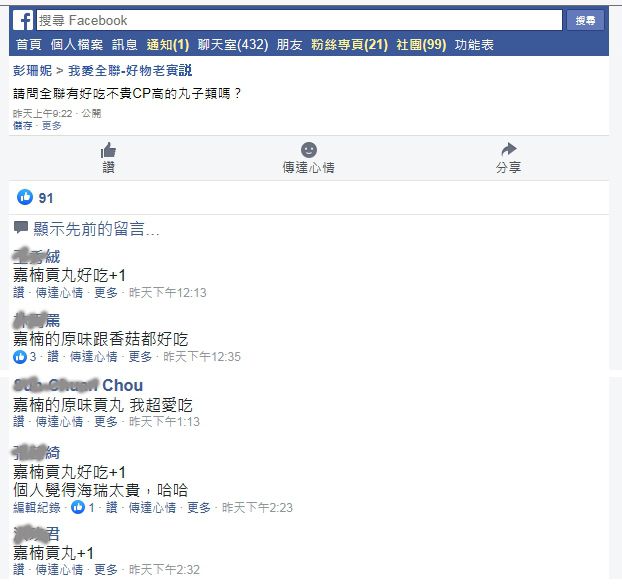This screenshot has width=622, height=585.
Task: Click the 分享 share arrow icon
Action: pos(509,150)
